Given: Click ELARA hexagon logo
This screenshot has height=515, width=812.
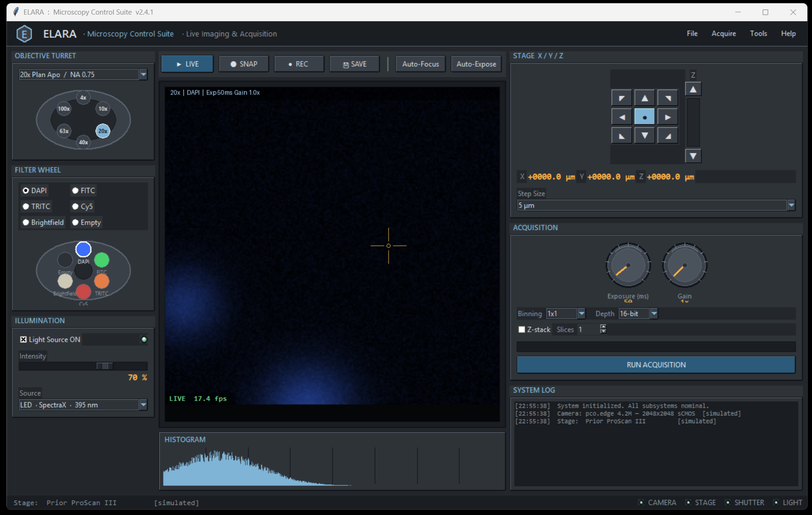Looking at the screenshot, I should coord(24,34).
